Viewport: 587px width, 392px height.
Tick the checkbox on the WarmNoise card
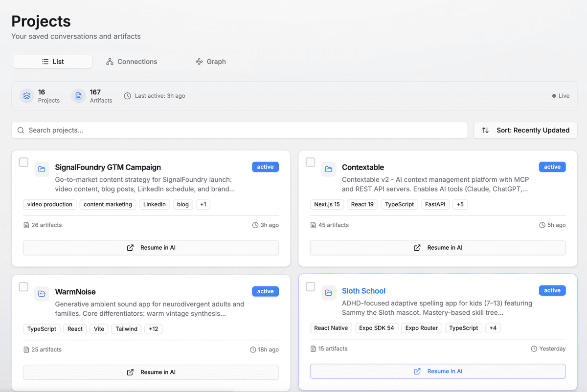click(x=23, y=286)
